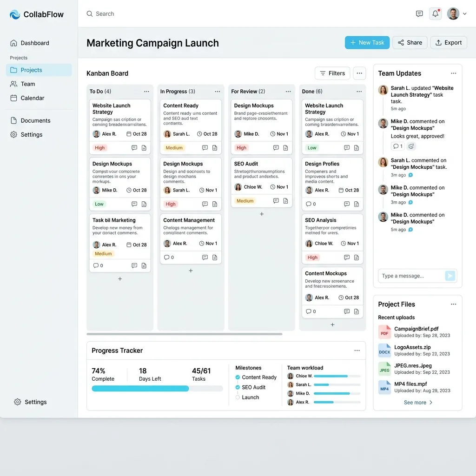Click comment count on Content Management card
The height and width of the screenshot is (476, 476).
coord(169,258)
